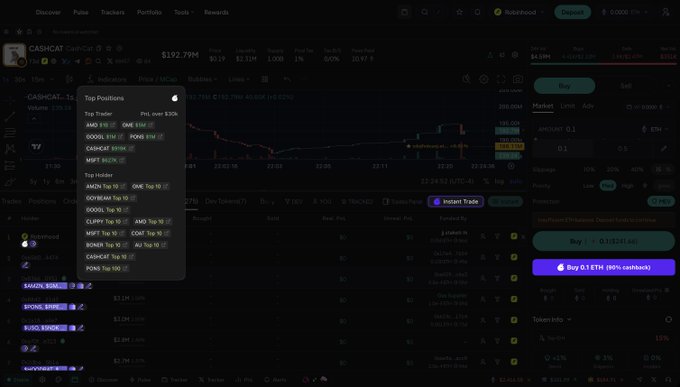
Task: Click large green Buy 0.1 button
Action: click(x=604, y=241)
